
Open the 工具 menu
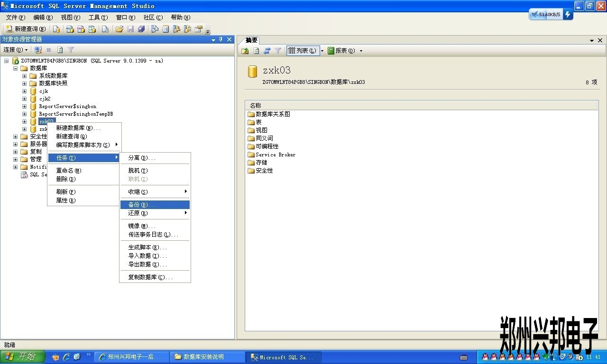click(98, 18)
